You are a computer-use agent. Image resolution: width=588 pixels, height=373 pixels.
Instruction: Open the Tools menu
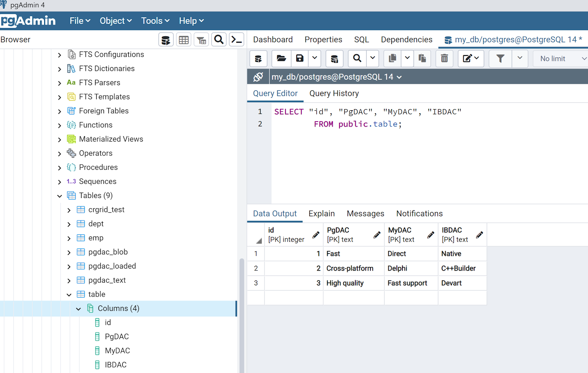pyautogui.click(x=155, y=21)
